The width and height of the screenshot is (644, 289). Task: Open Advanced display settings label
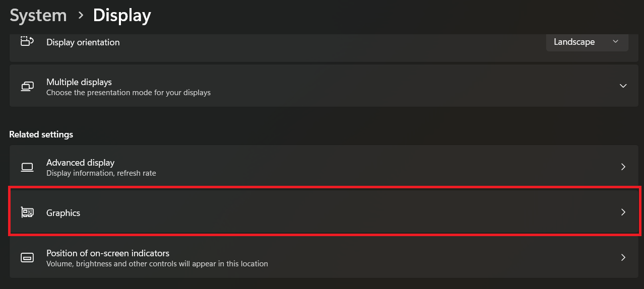pyautogui.click(x=80, y=163)
